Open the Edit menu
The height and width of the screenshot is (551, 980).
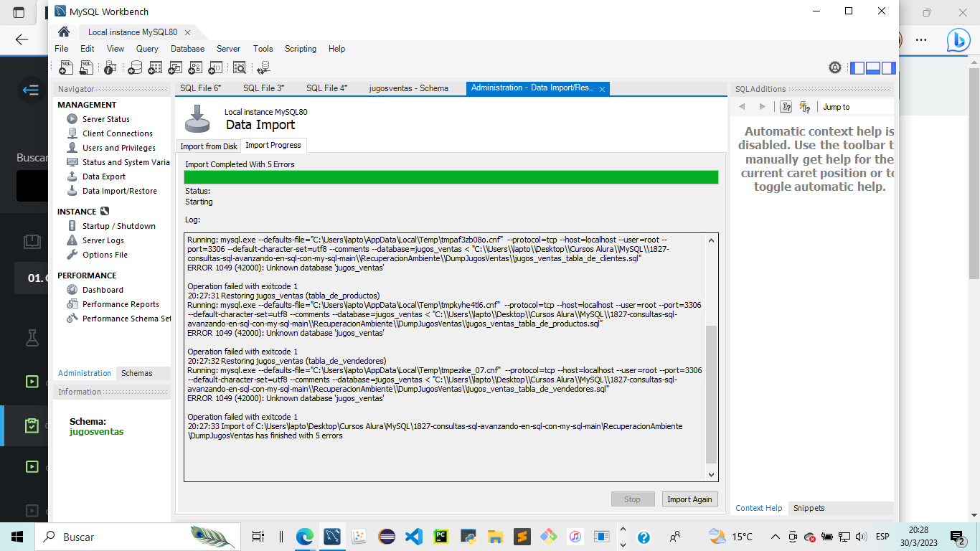[88, 49]
